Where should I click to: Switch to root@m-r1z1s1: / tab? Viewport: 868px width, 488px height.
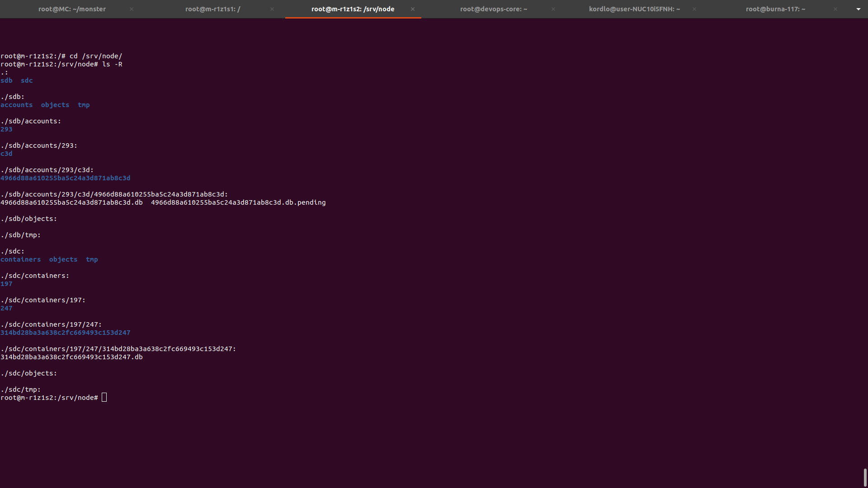(212, 9)
